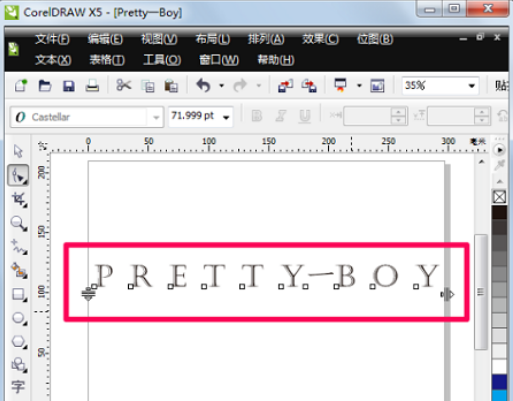Select the Freehand drawing tool
The height and width of the screenshot is (401, 513).
[19, 247]
